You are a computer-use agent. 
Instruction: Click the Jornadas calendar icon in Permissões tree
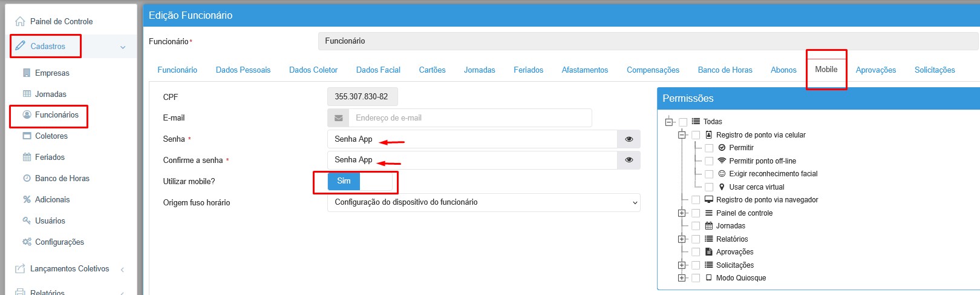(x=709, y=226)
